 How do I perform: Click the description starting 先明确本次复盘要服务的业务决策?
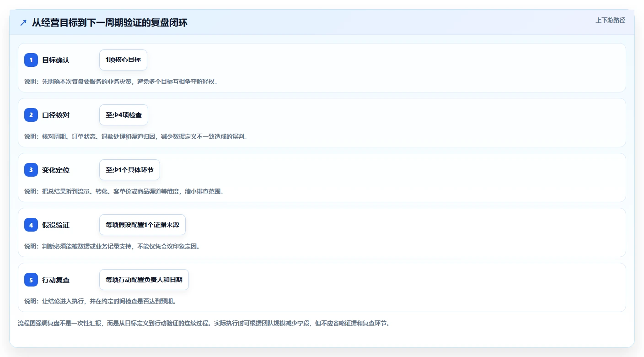[x=123, y=81]
